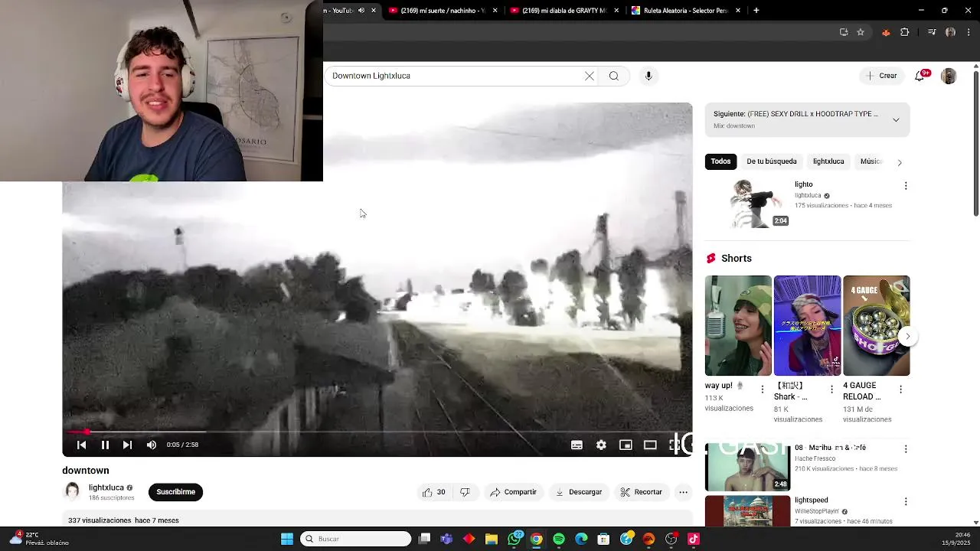Screen dimensions: 980x551
Task: Open YouTube notifications bell
Action: (920, 76)
